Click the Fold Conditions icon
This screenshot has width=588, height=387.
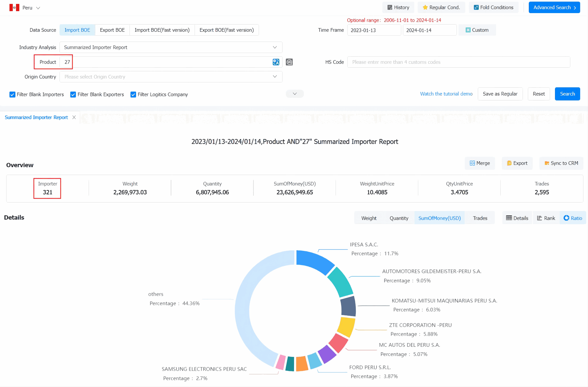(476, 8)
